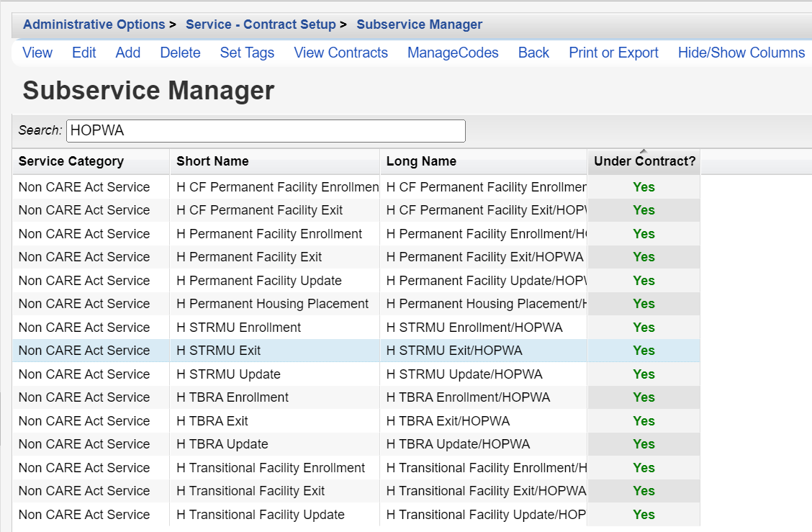Select short name H Transitional Facility Exit
This screenshot has height=532, width=812.
251,490
